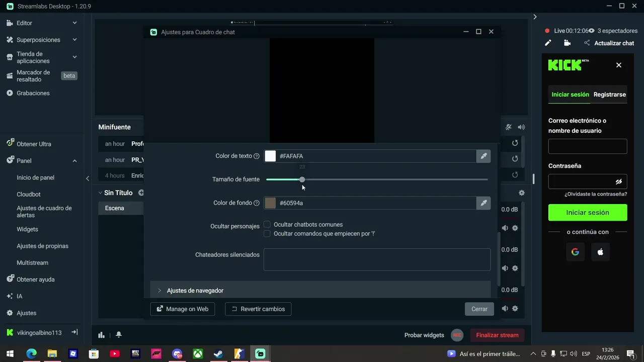Expand the Tienda de aplicaciones chevron
The image size is (644, 362).
coord(74,57)
